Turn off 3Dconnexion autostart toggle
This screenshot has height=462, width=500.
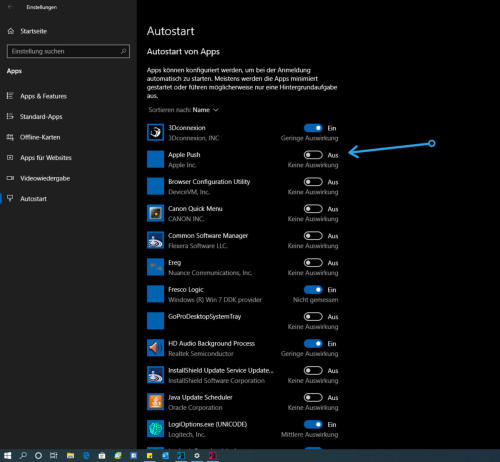coord(313,128)
